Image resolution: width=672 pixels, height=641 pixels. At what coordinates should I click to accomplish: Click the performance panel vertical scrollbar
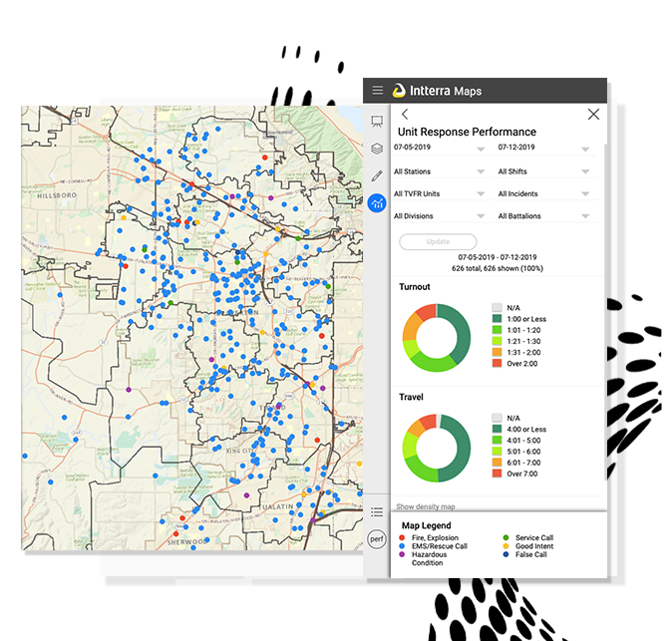pos(605,312)
